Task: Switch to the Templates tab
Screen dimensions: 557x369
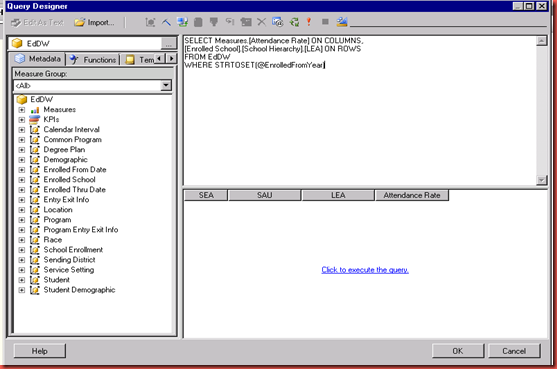Action: pos(140,60)
